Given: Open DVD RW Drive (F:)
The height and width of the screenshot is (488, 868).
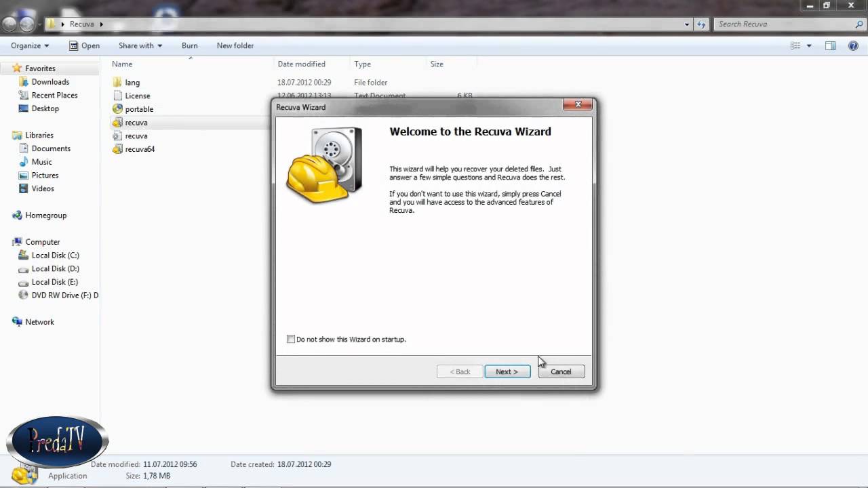Looking at the screenshot, I should [64, 295].
